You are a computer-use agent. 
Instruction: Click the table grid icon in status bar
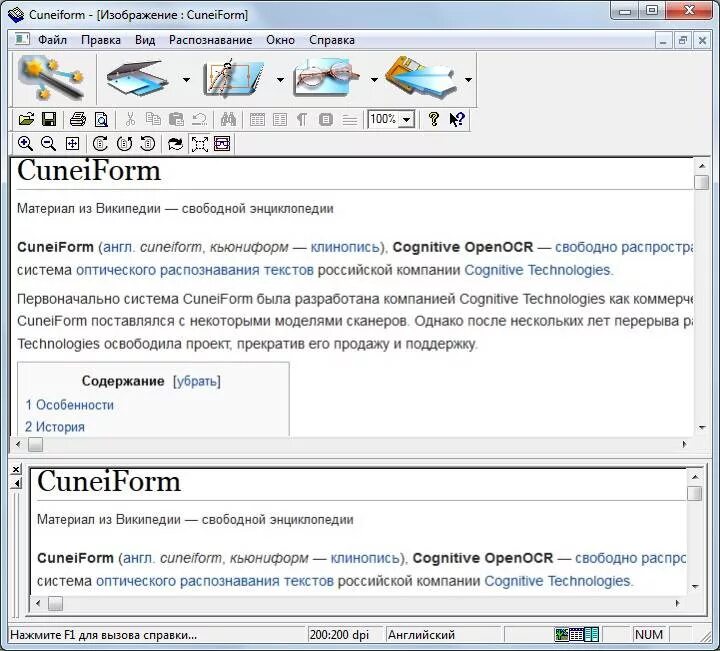pos(576,634)
